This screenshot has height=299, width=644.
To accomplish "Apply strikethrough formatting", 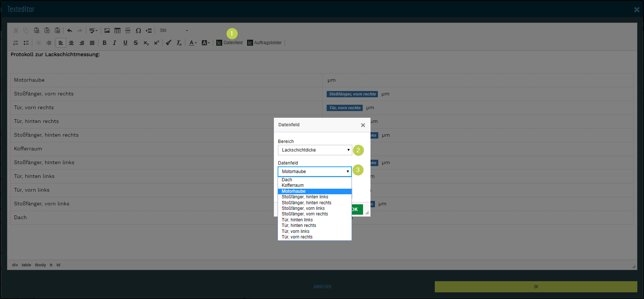I will [x=136, y=43].
